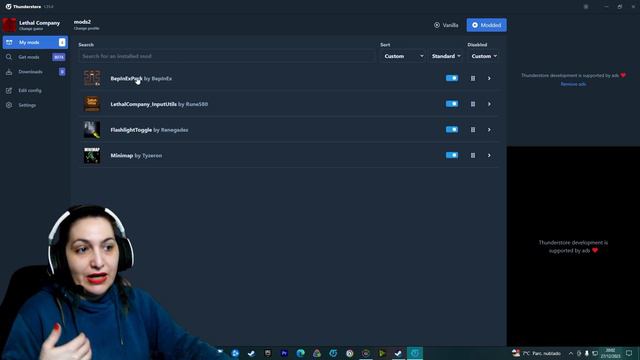Click the My mods sidebar icon
Image resolution: width=640 pixels, height=360 pixels.
[9, 42]
